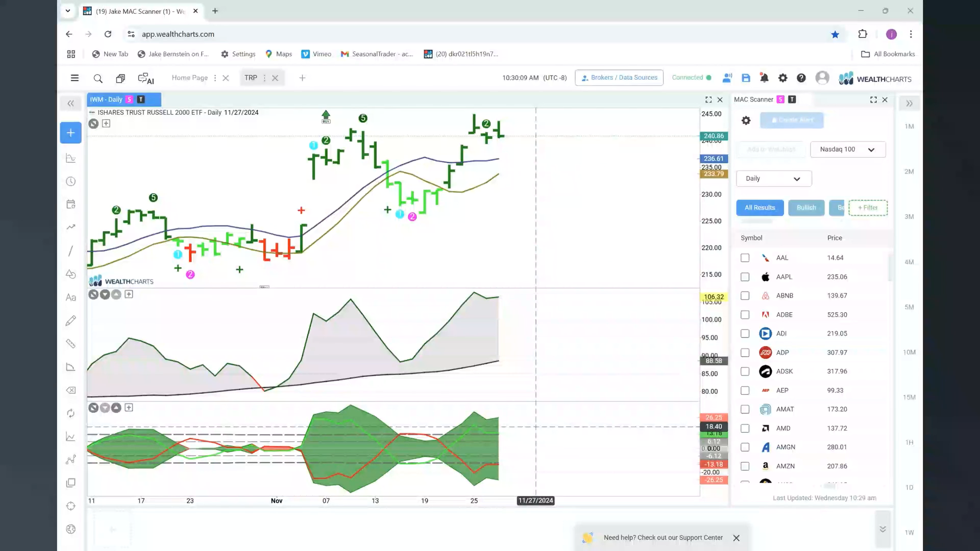
Task: Tick the AAL checkbox
Action: (x=745, y=258)
